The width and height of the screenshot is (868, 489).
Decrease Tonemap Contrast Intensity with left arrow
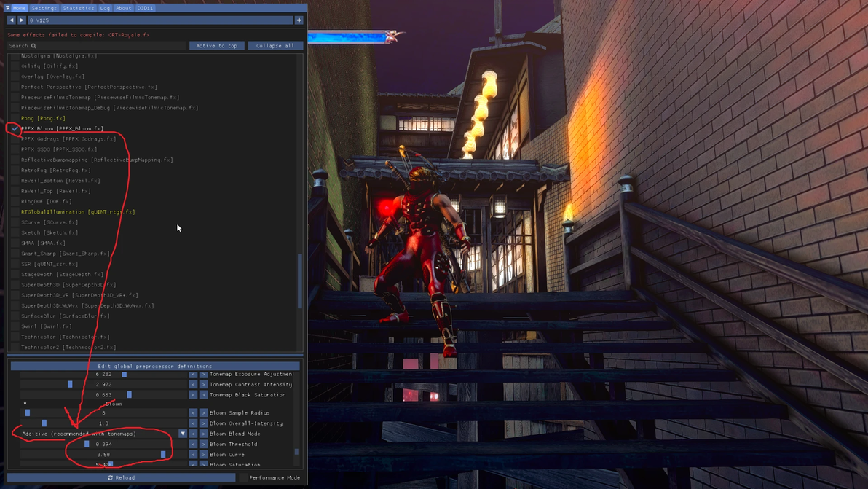[193, 384]
